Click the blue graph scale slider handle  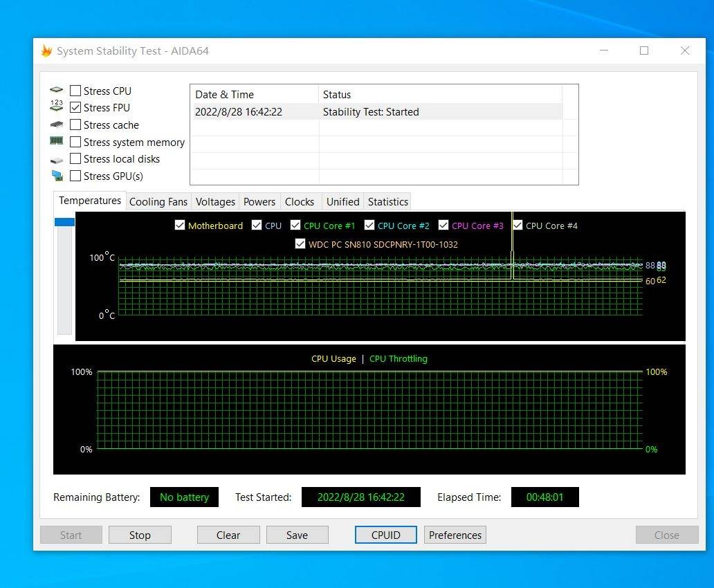pyautogui.click(x=64, y=222)
